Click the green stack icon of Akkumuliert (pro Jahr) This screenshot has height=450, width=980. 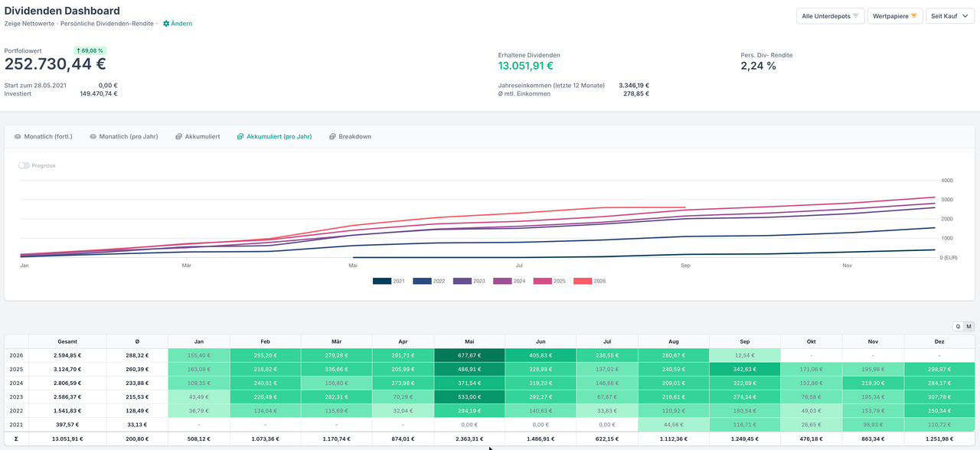(240, 137)
